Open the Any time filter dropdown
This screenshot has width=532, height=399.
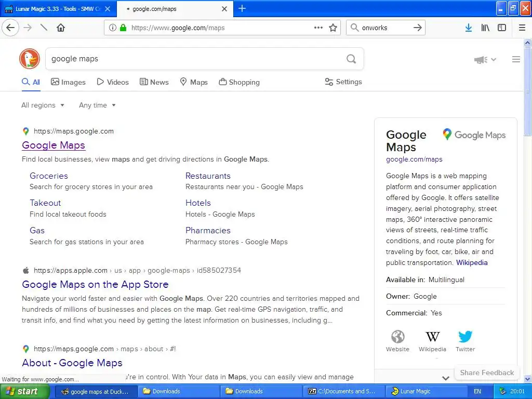point(97,105)
